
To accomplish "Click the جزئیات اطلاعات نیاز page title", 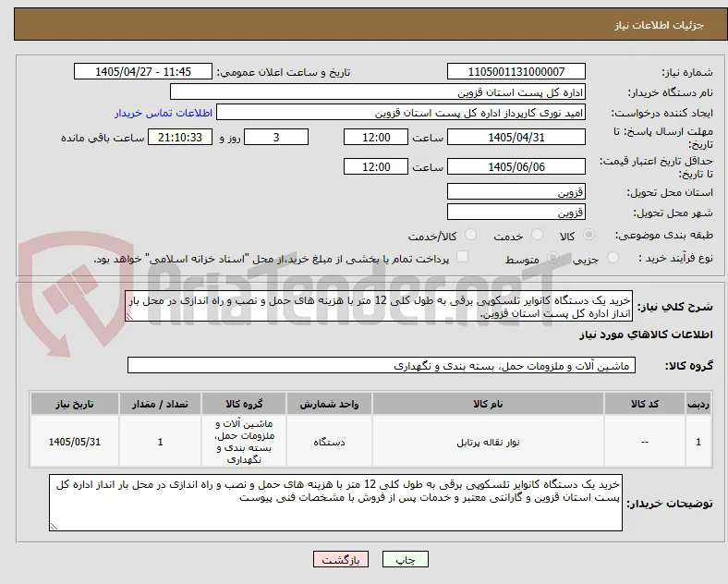I will pos(660,25).
